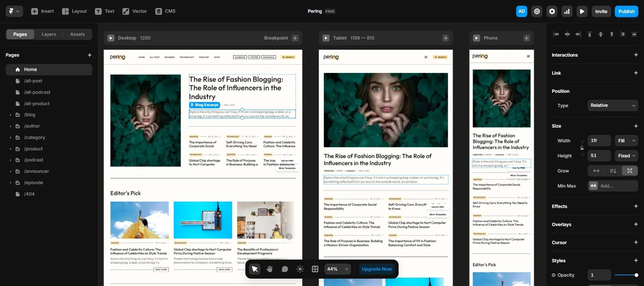This screenshot has width=644, height=286.
Task: Click the globe localization icon
Action: 537,11
